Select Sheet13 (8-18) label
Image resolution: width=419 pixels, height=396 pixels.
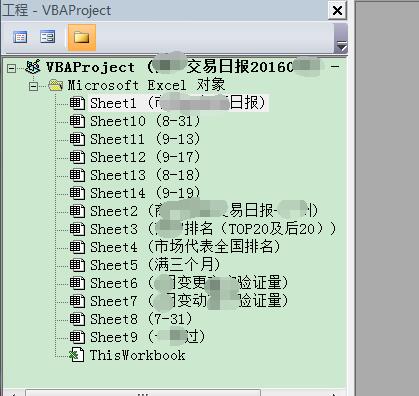[x=145, y=175]
